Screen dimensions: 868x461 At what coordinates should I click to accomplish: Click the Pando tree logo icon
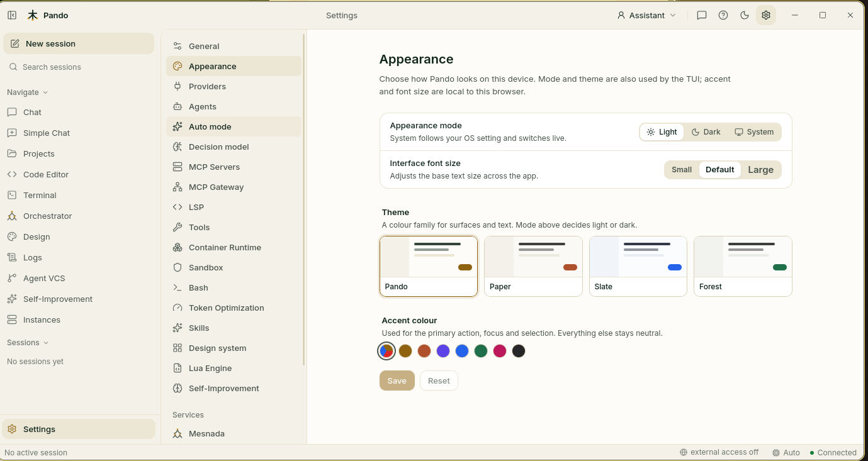click(x=33, y=15)
